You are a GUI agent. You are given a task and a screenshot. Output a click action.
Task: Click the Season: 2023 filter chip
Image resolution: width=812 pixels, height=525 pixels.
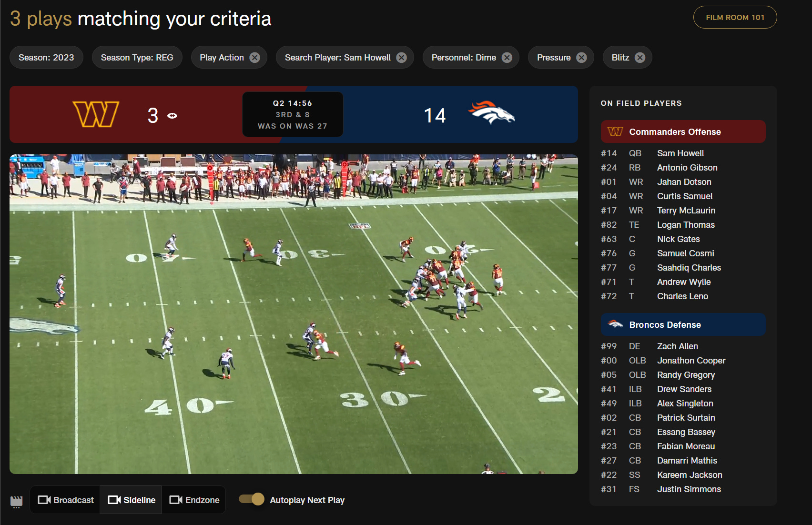click(x=46, y=57)
